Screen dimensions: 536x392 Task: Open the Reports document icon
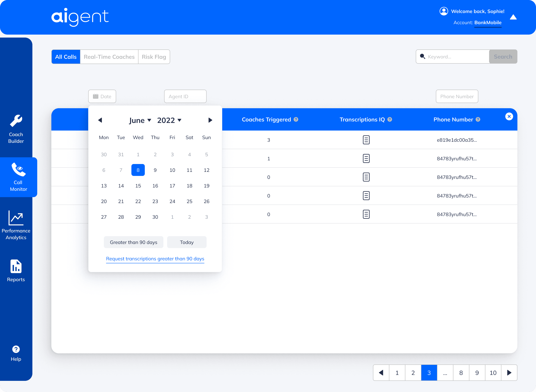click(16, 266)
